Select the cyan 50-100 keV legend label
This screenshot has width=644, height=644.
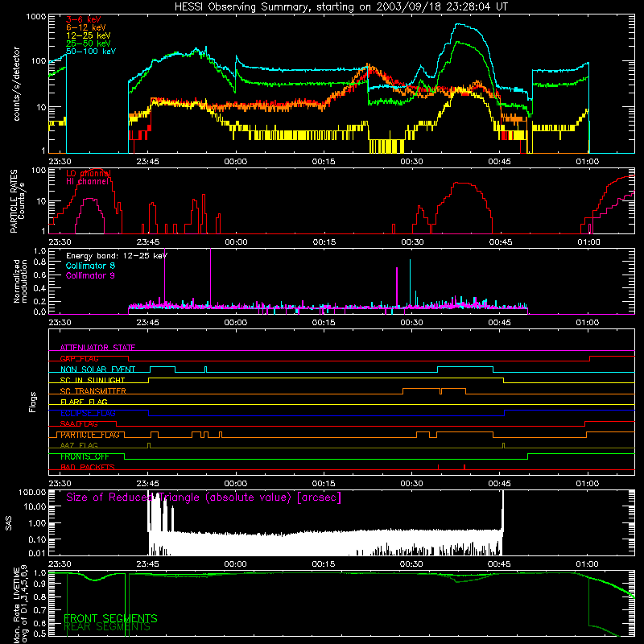pos(91,52)
